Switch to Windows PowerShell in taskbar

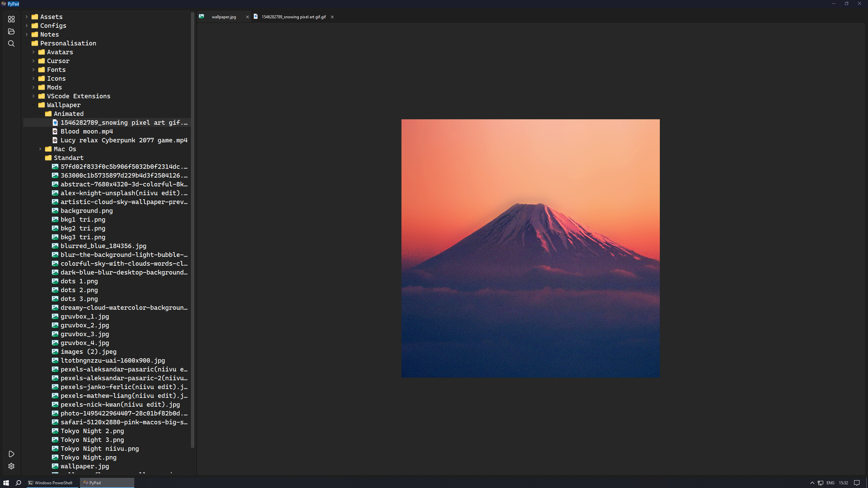point(51,483)
